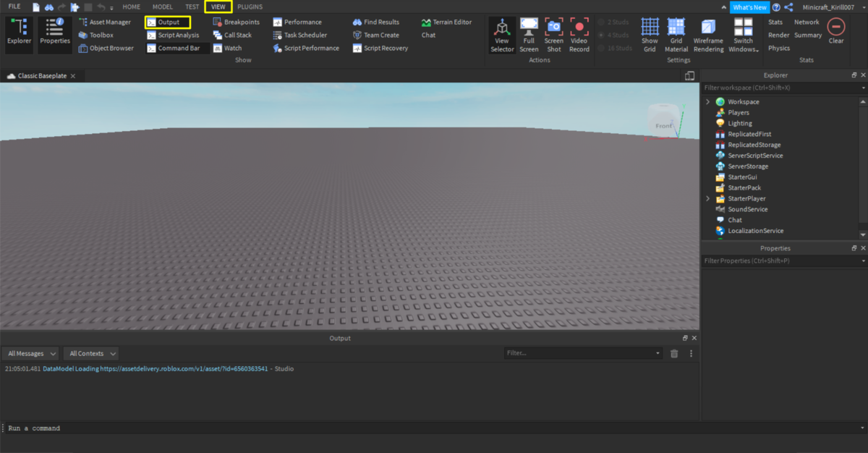Viewport: 868px width, 453px height.
Task: Show Summary stats
Action: click(808, 35)
